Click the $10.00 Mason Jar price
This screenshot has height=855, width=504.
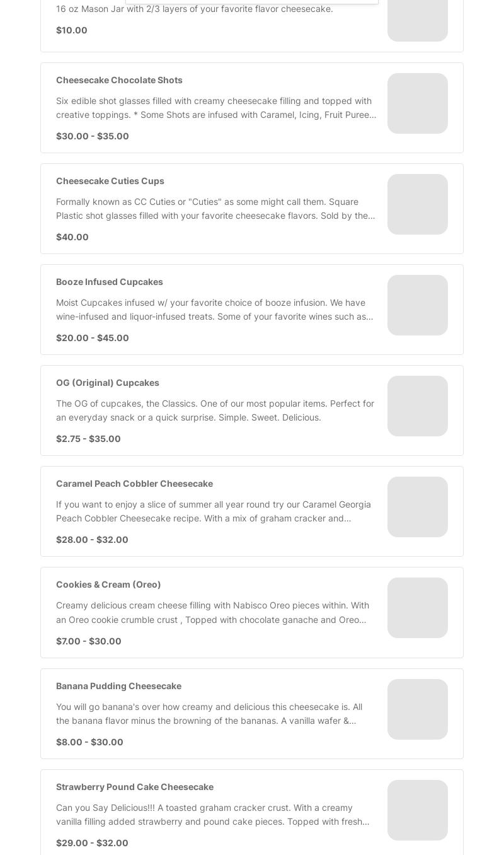[72, 30]
